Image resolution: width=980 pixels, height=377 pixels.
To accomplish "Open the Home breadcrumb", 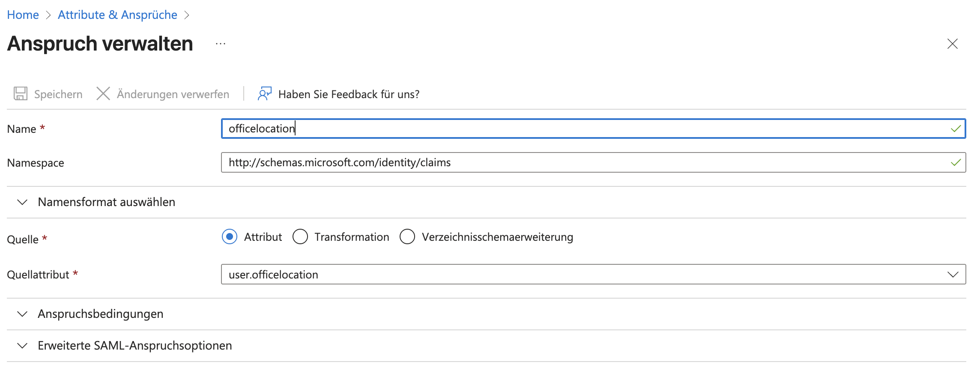I will (23, 15).
